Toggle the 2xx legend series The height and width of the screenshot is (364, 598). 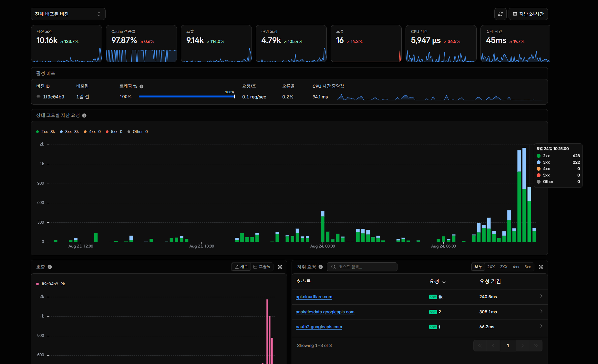click(46, 132)
